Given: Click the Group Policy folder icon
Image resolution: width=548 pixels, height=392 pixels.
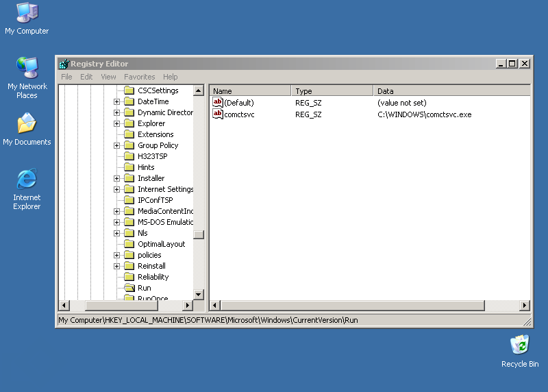Looking at the screenshot, I should 129,145.
